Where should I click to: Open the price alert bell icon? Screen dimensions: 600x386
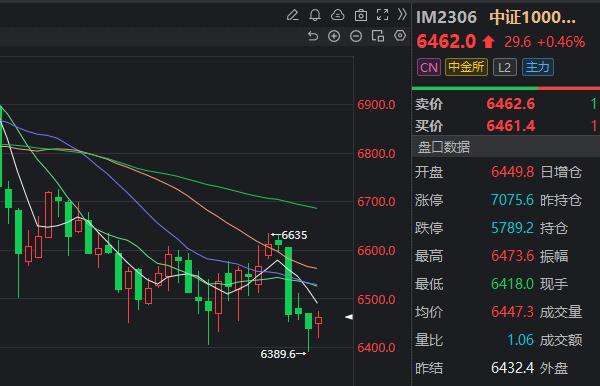pyautogui.click(x=315, y=15)
